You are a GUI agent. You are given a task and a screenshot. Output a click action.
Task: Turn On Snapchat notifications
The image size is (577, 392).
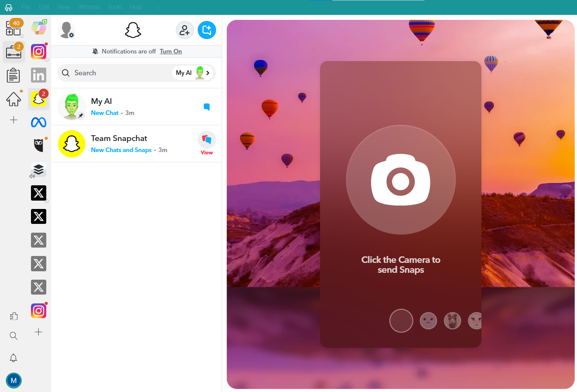coord(171,51)
